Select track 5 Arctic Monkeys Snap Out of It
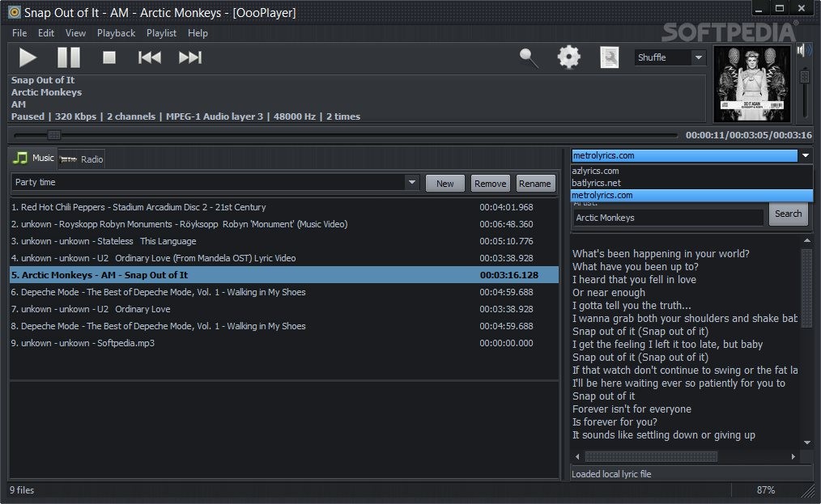Viewport: 821px width, 504px height. point(284,275)
